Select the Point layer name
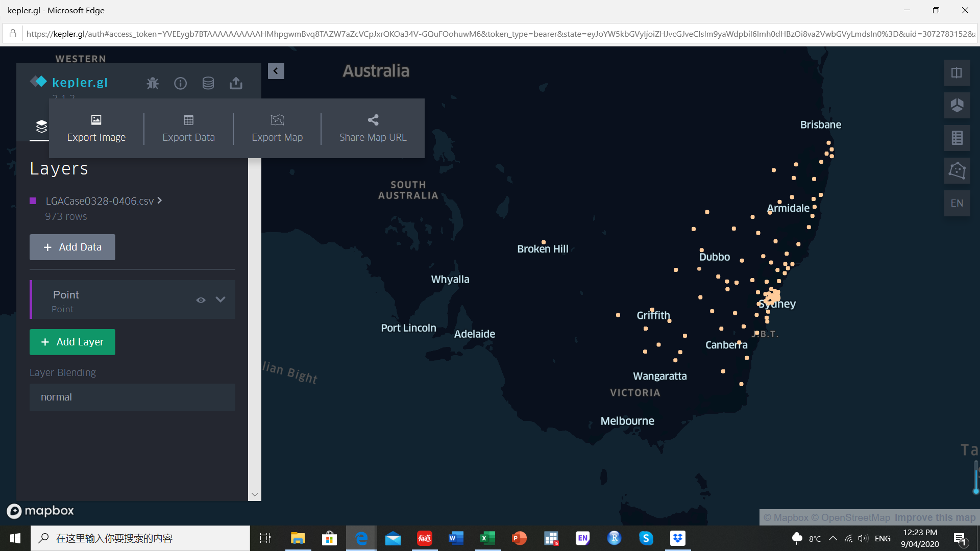 click(x=66, y=295)
